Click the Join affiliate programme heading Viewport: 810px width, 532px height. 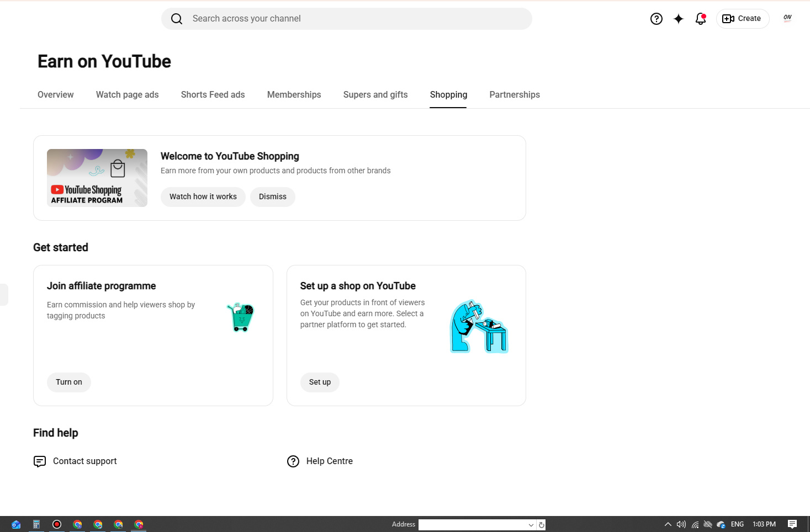point(102,286)
